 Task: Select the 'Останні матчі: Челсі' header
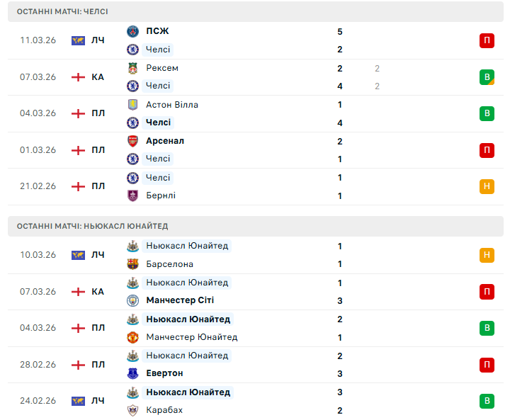(62, 12)
